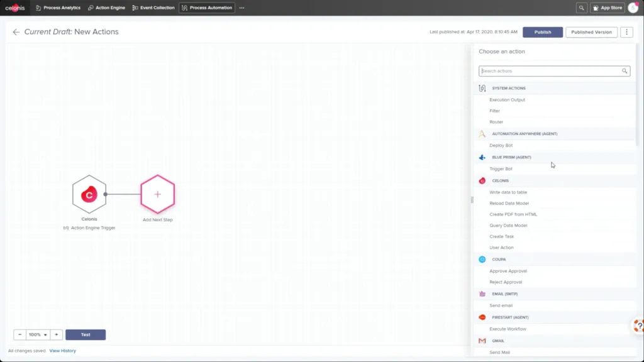Select the Execute Workflow action
The width and height of the screenshot is (644, 362).
click(508, 329)
